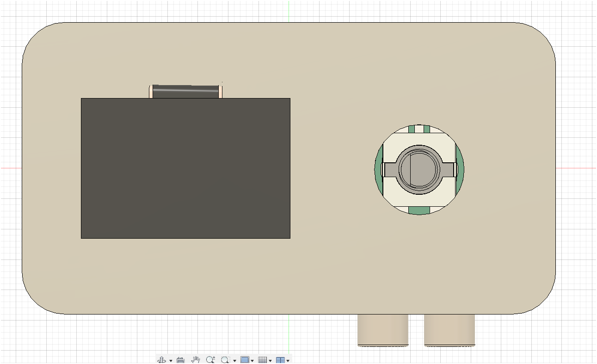Viewport: 597px width, 364px height.
Task: Open the Display Settings icon
Action: (245, 360)
